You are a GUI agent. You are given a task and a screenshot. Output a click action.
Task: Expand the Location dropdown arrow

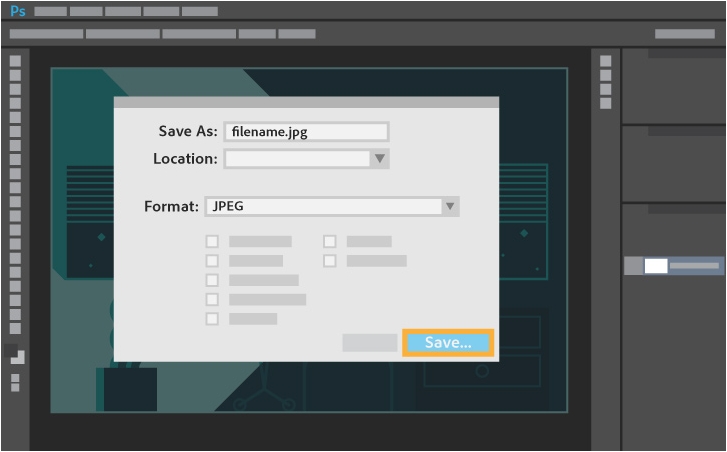pyautogui.click(x=380, y=159)
